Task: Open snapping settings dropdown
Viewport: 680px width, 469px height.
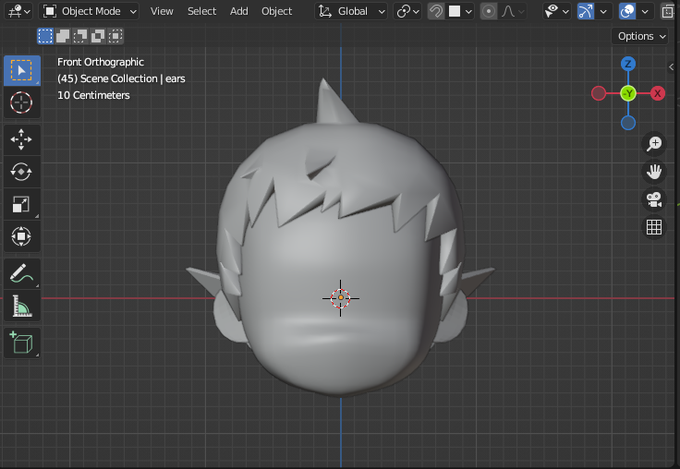Action: tap(460, 11)
